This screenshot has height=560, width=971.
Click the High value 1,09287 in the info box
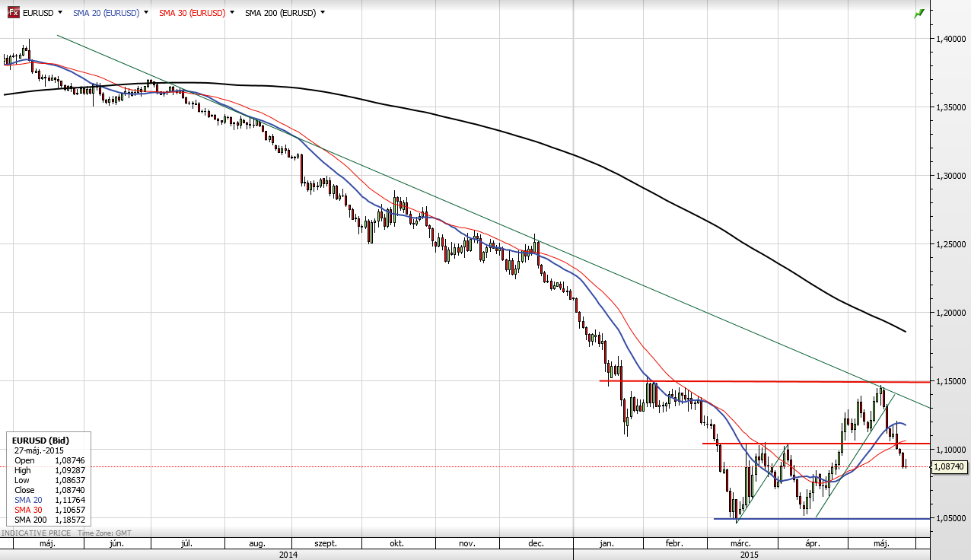pos(69,470)
